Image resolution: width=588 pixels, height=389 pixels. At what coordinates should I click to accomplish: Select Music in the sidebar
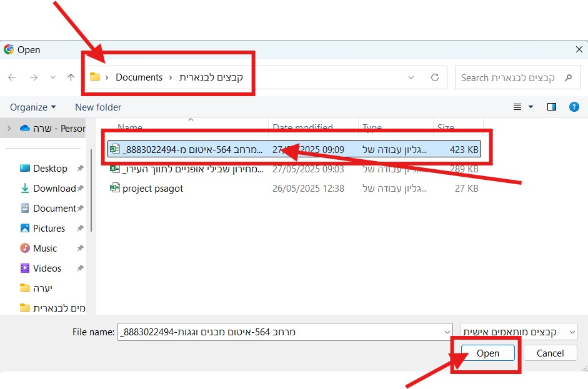point(44,248)
